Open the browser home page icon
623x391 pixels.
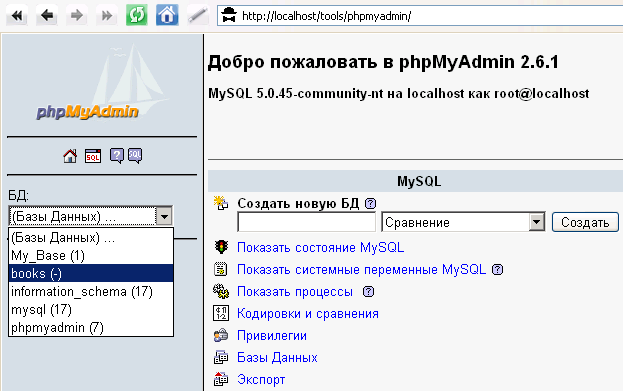167,16
